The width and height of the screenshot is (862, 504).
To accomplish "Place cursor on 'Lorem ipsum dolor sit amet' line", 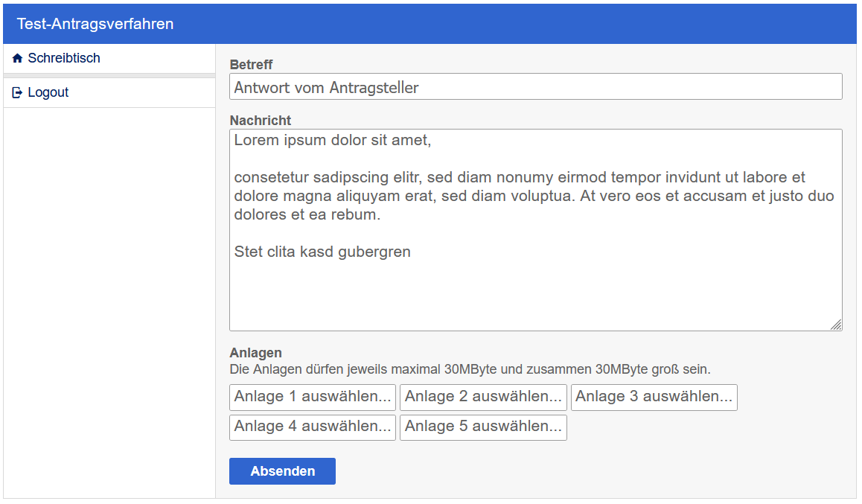I will click(332, 140).
